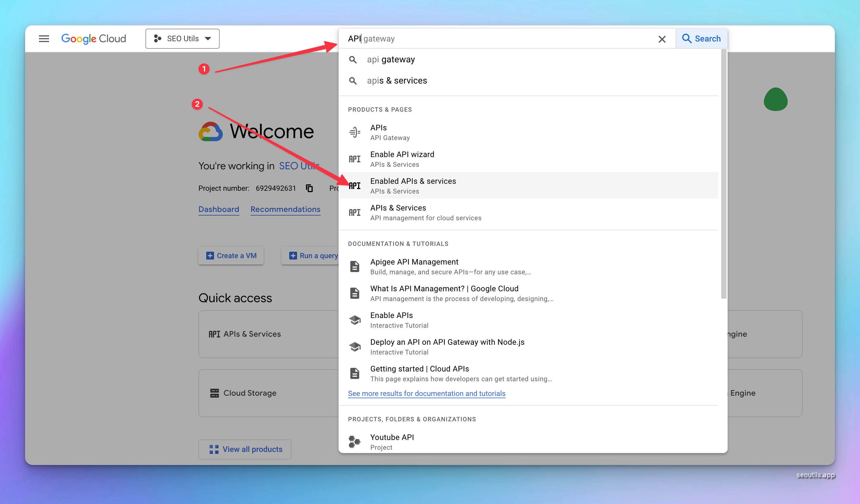Choose Enabled APIs & services result
This screenshot has height=504, width=860.
pyautogui.click(x=413, y=185)
